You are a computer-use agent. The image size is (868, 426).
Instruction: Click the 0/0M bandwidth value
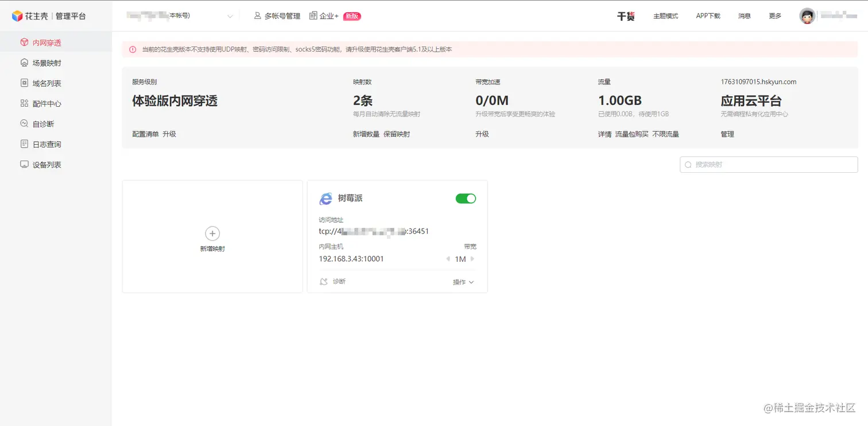tap(492, 101)
